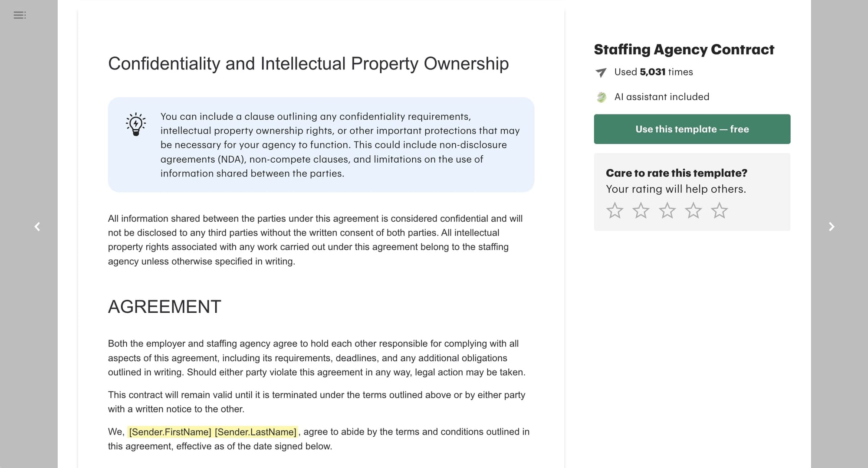Select the highlighted Sender.LastName token
Screen dimensions: 868x468
click(255, 432)
